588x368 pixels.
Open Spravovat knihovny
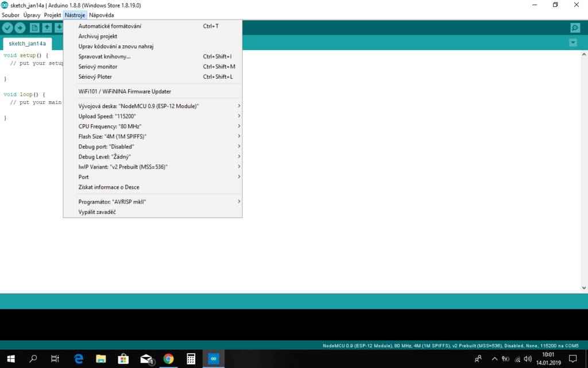tap(153, 56)
